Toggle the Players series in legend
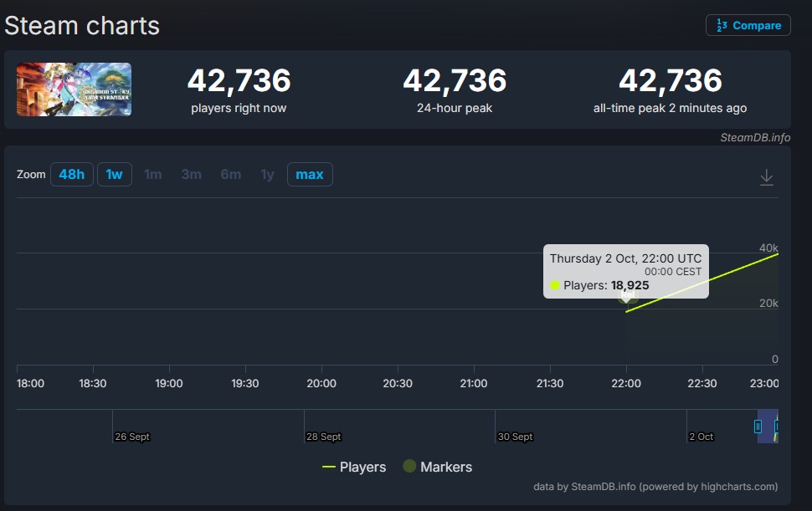Screen dimensions: 812x511 point(354,467)
